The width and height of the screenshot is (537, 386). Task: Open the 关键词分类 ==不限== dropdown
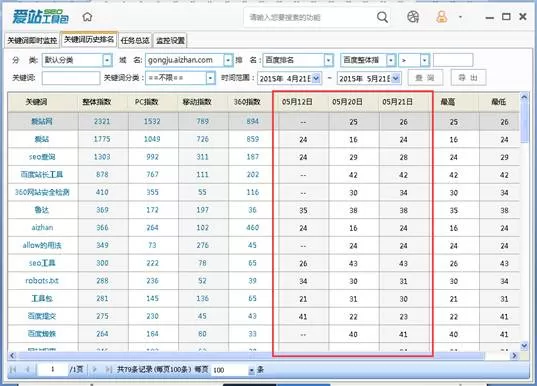click(x=211, y=78)
